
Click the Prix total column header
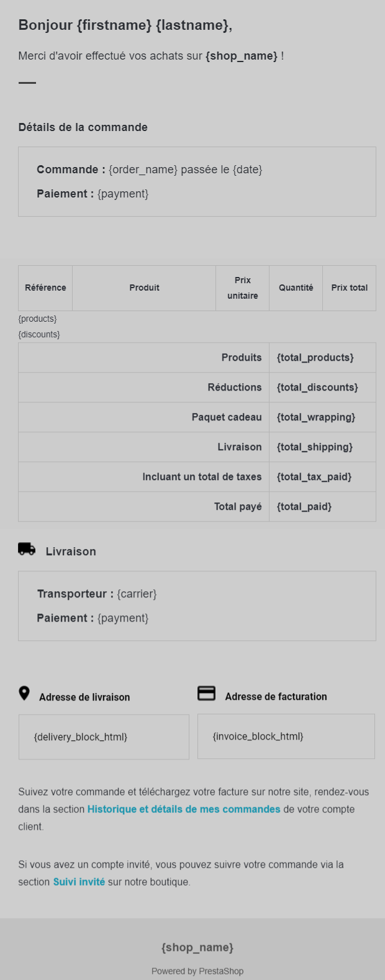(349, 288)
